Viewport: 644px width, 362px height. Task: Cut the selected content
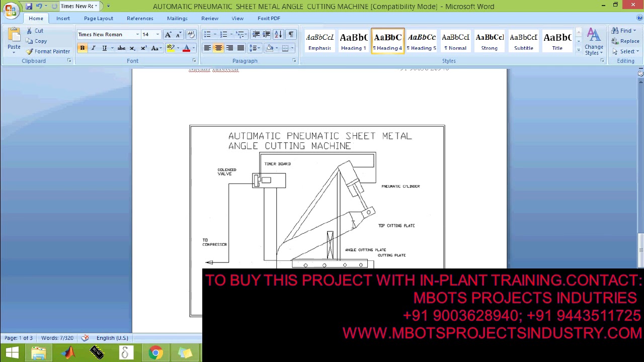(35, 31)
